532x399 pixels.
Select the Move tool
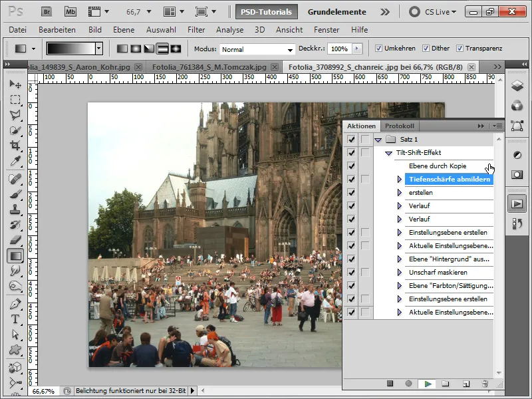pyautogui.click(x=15, y=84)
